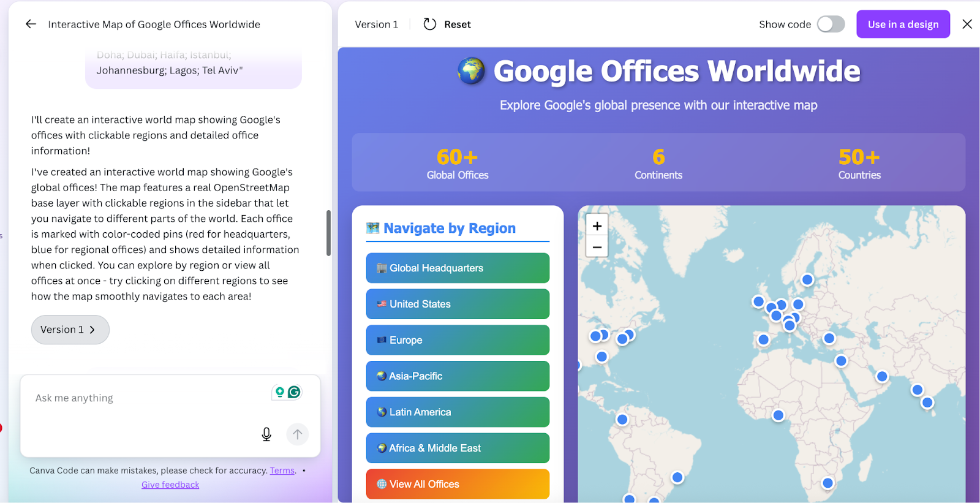Click the map pin in Florida area

601,357
